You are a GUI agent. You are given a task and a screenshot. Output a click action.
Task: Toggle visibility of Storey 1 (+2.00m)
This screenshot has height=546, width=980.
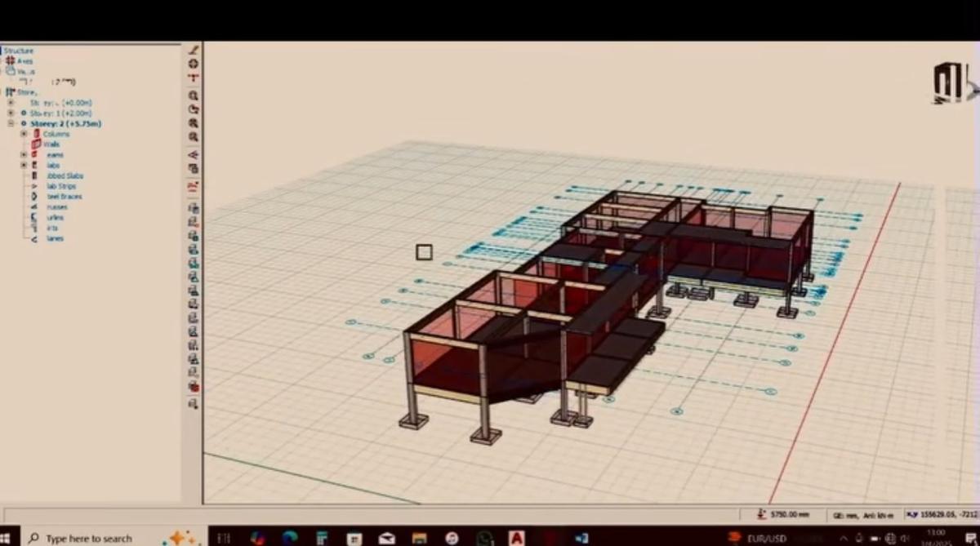coord(24,113)
